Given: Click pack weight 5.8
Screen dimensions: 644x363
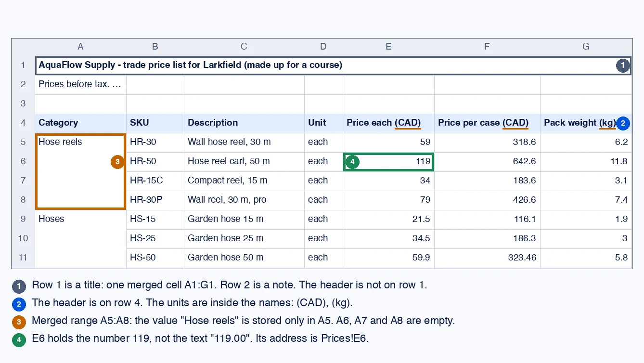Looking at the screenshot, I should (586, 258).
